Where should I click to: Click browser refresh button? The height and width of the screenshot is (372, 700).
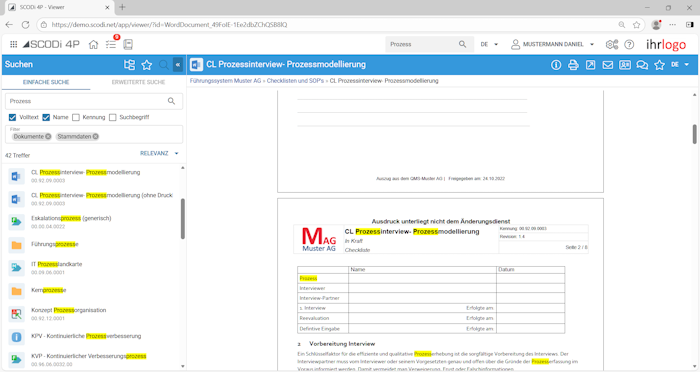(25, 25)
